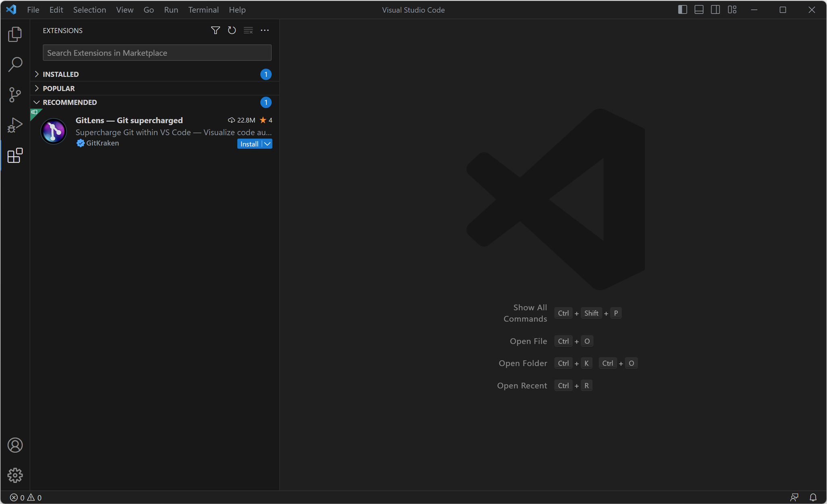Open the Search view icon
The image size is (827, 504).
pyautogui.click(x=15, y=64)
